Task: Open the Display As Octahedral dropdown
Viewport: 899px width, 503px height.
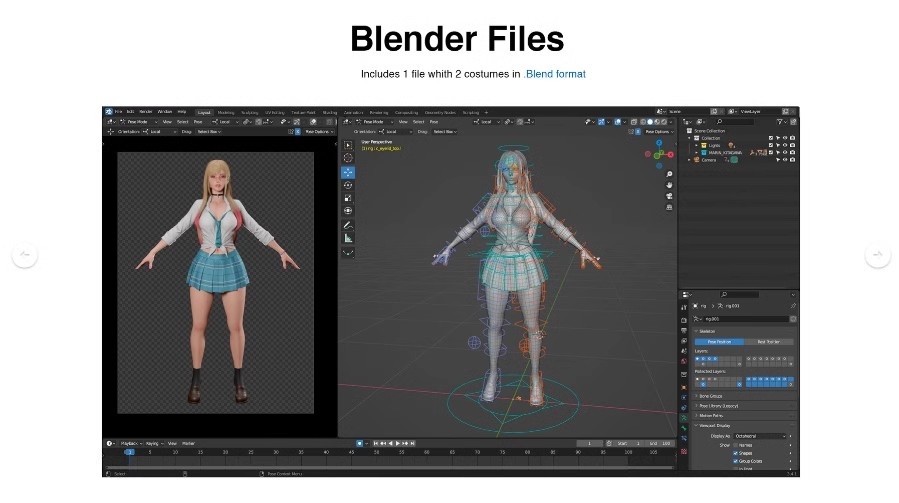Action: pyautogui.click(x=759, y=436)
